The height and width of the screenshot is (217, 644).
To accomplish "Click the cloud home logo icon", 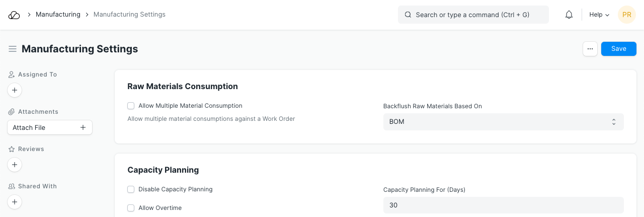I will tap(14, 15).
